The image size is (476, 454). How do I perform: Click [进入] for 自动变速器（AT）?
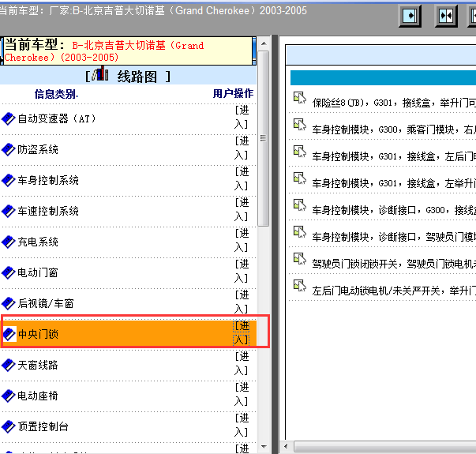pyautogui.click(x=242, y=117)
